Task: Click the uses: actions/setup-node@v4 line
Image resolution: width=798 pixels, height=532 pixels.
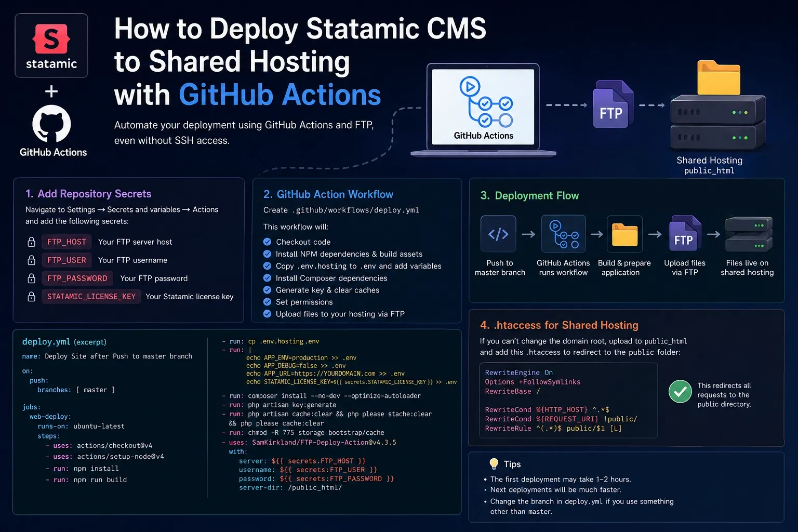Action: pyautogui.click(x=104, y=457)
